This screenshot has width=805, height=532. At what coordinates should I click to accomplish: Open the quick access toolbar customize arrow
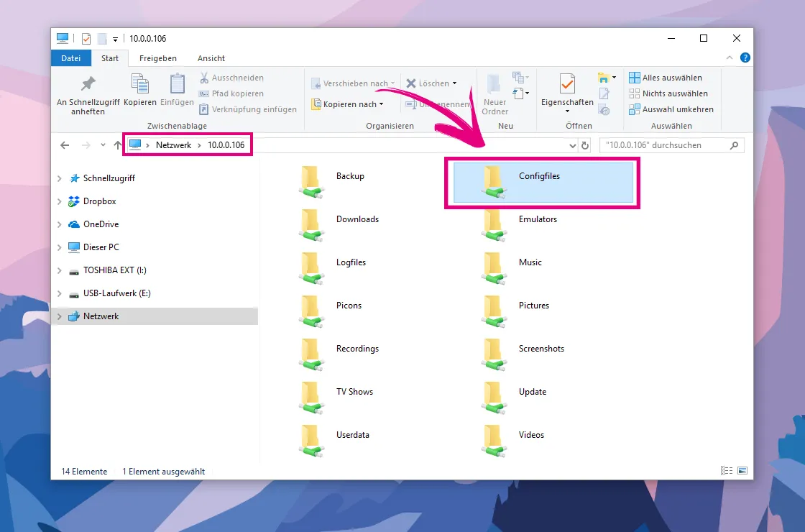[x=115, y=39]
